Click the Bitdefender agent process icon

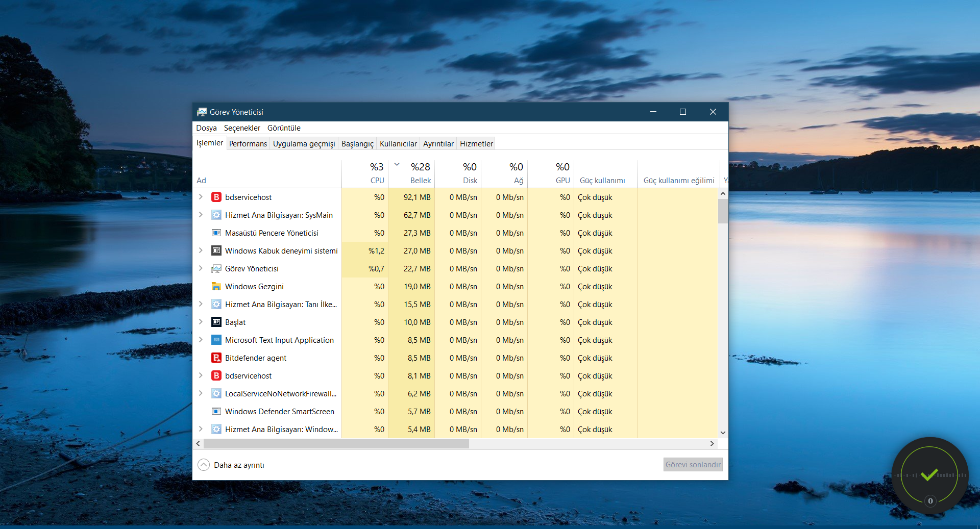click(216, 358)
